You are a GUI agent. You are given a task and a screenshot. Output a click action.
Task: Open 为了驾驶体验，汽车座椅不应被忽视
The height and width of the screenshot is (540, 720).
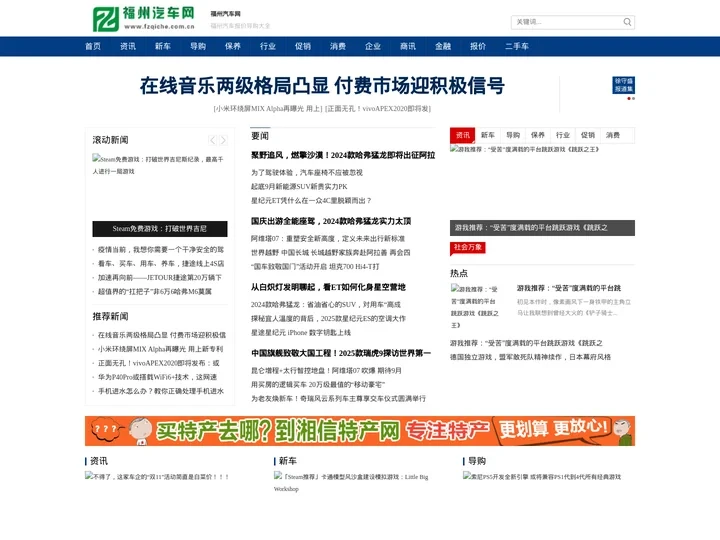click(x=307, y=173)
